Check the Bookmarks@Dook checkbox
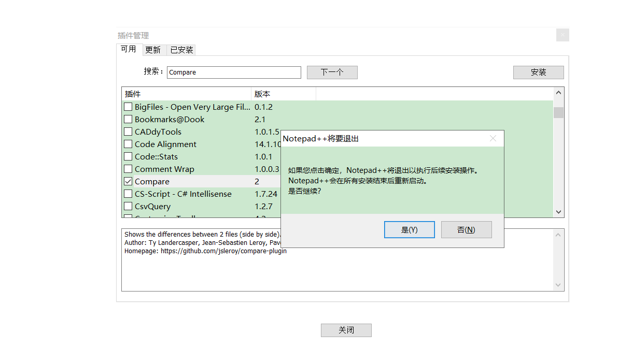This screenshot has width=633, height=364. click(128, 120)
